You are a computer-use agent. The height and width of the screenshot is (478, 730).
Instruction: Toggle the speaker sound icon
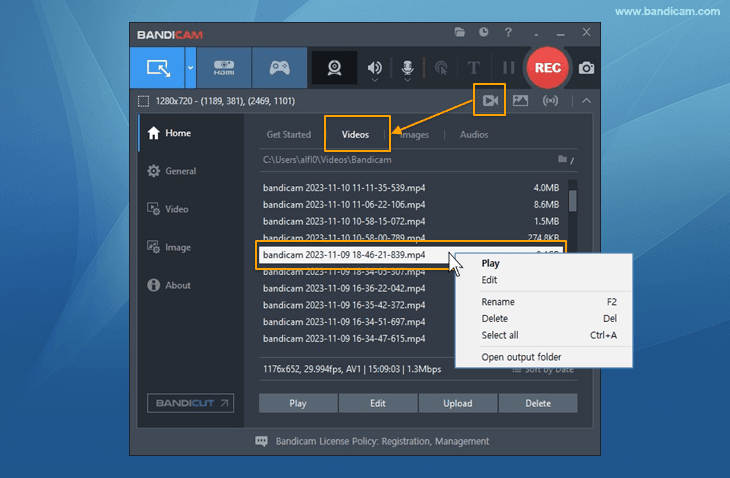(374, 68)
